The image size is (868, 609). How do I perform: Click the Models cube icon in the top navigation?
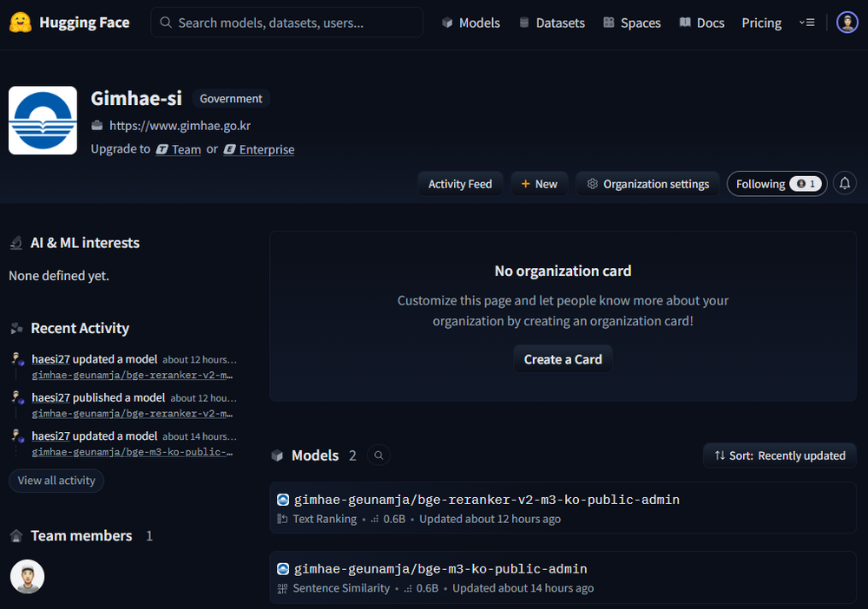pyautogui.click(x=447, y=23)
